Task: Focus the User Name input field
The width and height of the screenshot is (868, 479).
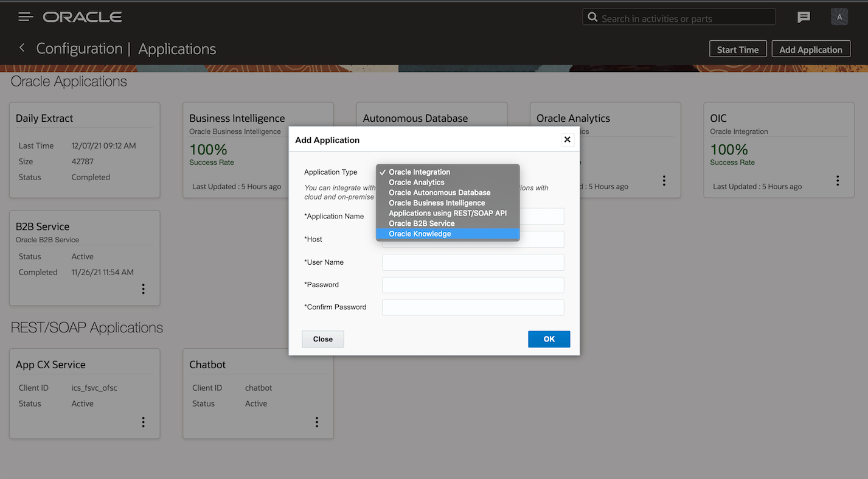Action: click(x=473, y=262)
